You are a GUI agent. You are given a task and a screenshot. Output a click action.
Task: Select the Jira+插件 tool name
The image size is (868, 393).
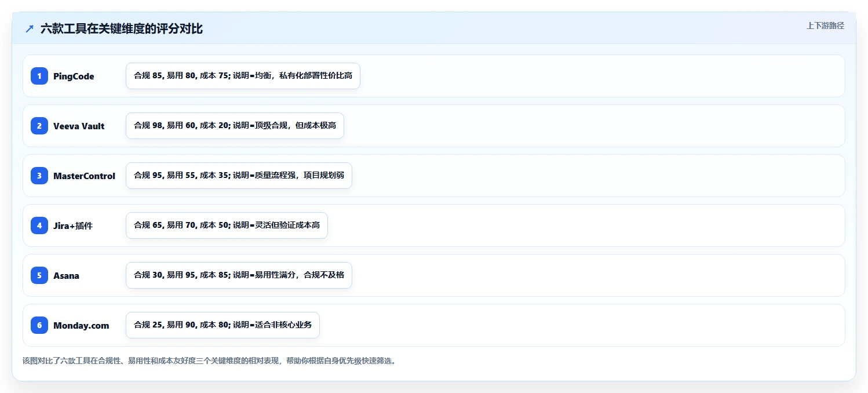point(73,226)
